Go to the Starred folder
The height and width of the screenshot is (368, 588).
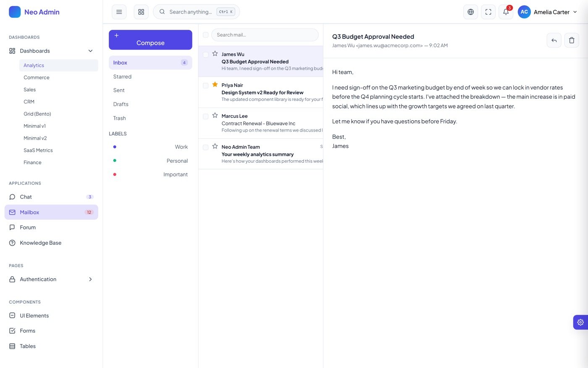pos(150,77)
